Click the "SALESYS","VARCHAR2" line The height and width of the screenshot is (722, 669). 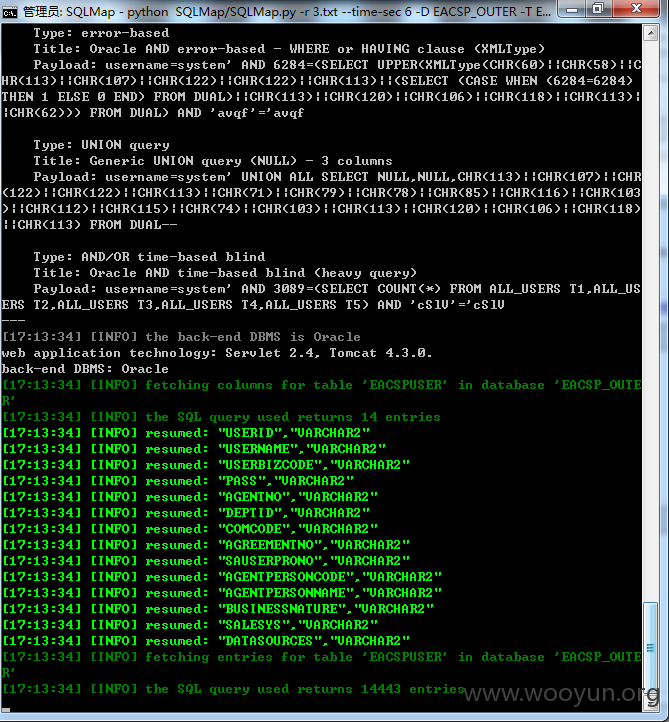pyautogui.click(x=190, y=625)
